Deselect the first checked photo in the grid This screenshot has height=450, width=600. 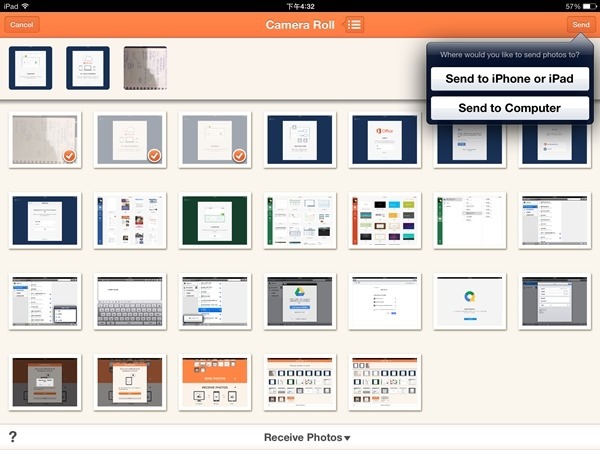[43, 139]
